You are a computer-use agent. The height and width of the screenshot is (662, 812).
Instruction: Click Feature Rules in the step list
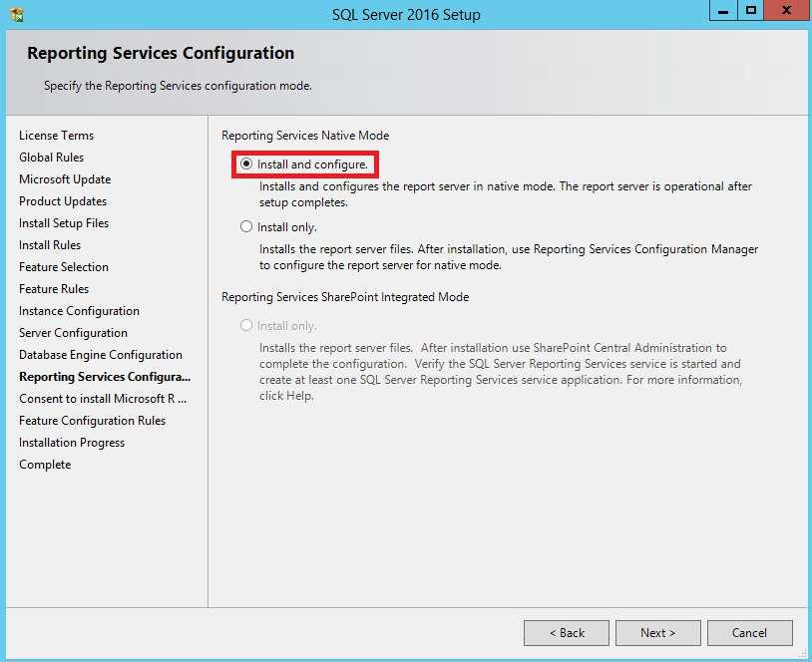54,289
